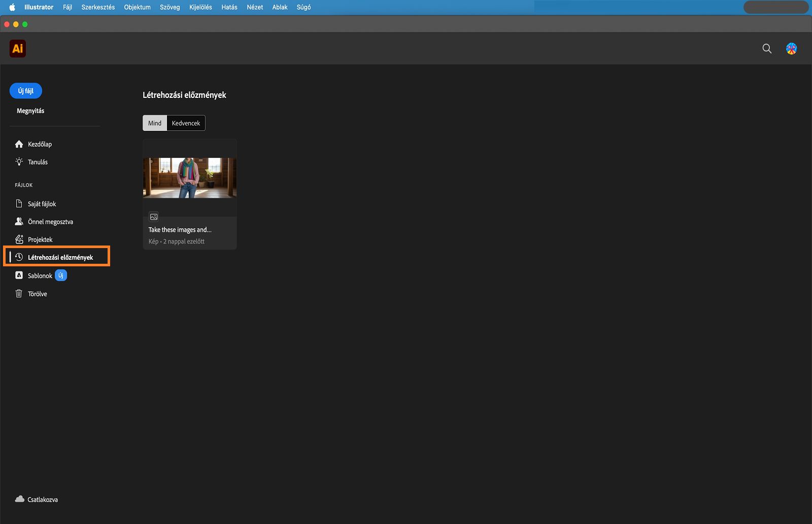812x524 pixels.
Task: Open the Apple menu
Action: 12,7
